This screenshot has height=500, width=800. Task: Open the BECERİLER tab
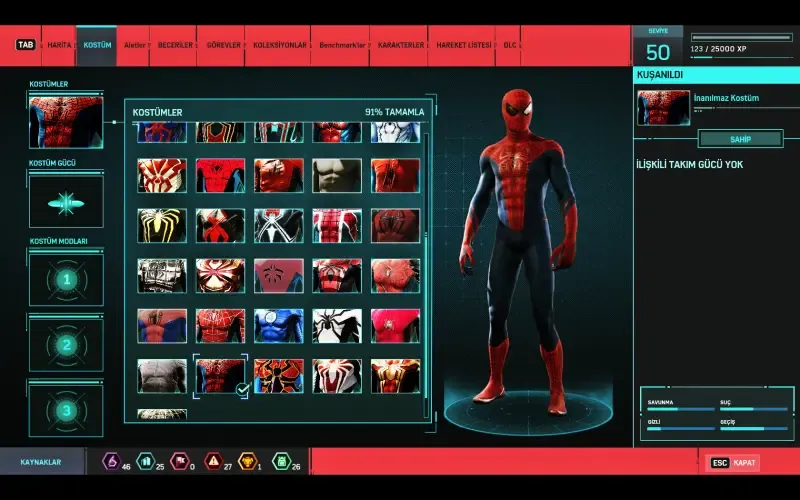(x=174, y=45)
